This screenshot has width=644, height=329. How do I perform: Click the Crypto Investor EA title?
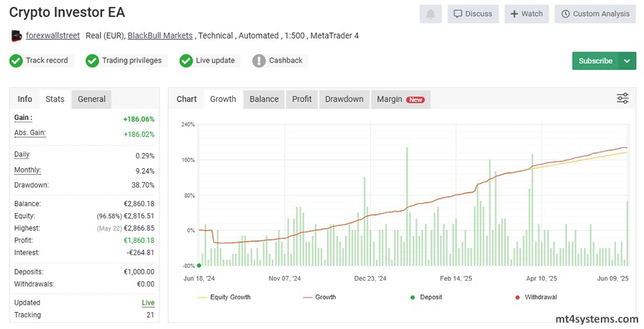pos(67,12)
